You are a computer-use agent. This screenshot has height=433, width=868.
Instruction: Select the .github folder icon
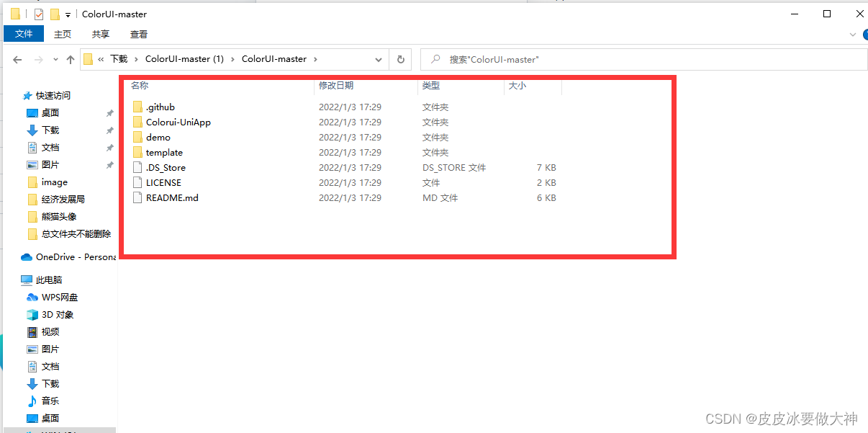[x=138, y=107]
